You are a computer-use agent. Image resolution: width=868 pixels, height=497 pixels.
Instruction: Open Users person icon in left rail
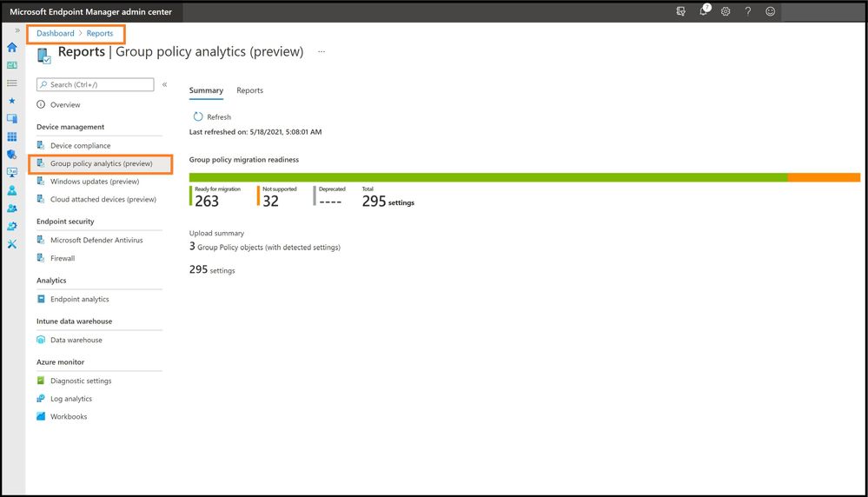(11, 190)
